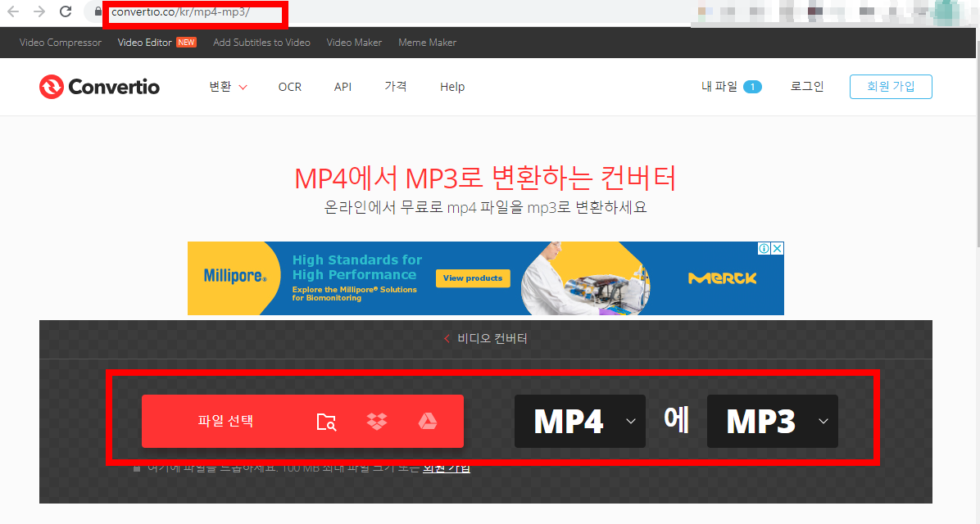Image resolution: width=980 pixels, height=524 pixels.
Task: Click the back navigation arrow
Action: [15, 11]
